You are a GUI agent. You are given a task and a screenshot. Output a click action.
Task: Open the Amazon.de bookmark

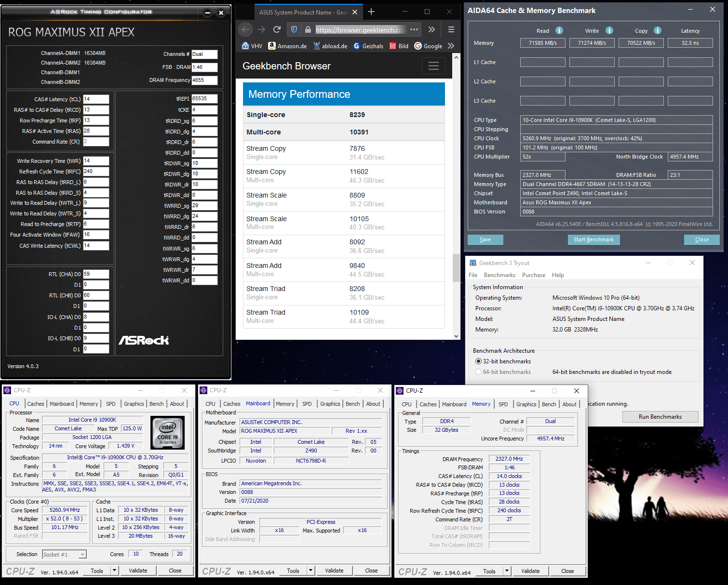[x=287, y=46]
